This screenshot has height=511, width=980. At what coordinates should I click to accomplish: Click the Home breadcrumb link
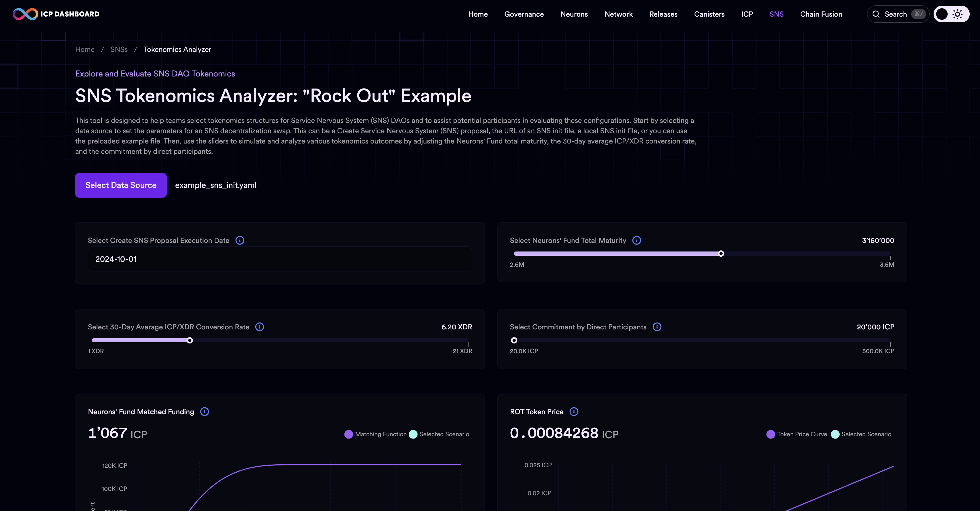point(85,50)
